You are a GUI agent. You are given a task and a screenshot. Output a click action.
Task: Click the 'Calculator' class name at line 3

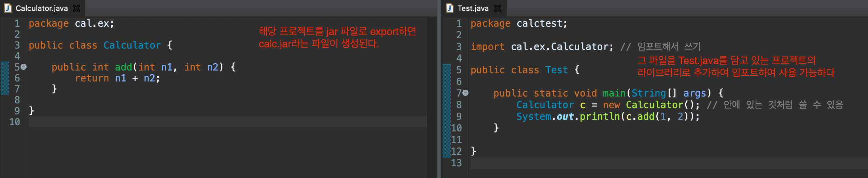(x=132, y=46)
